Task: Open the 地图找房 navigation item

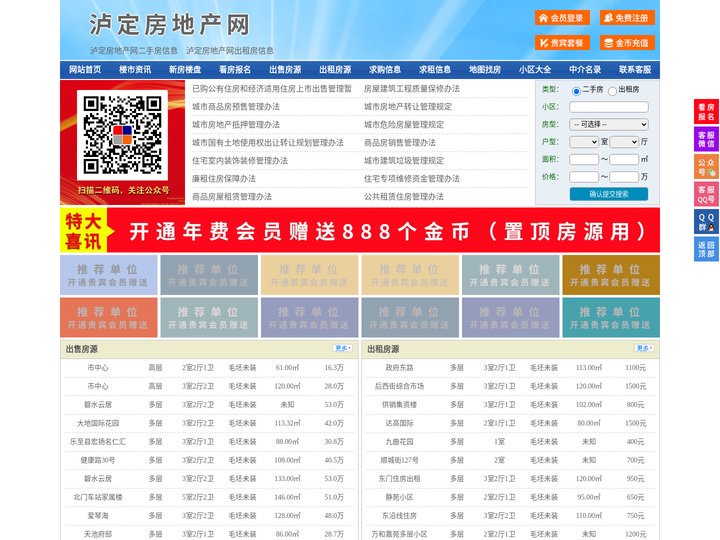Action: tap(485, 70)
